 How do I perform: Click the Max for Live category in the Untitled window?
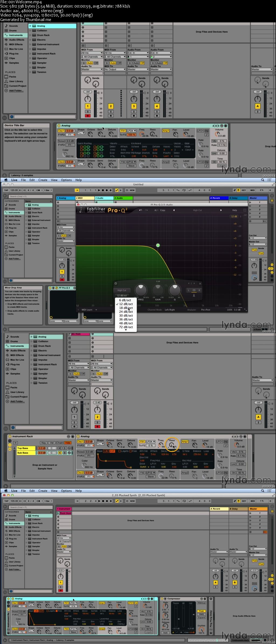pyautogui.click(x=14, y=224)
